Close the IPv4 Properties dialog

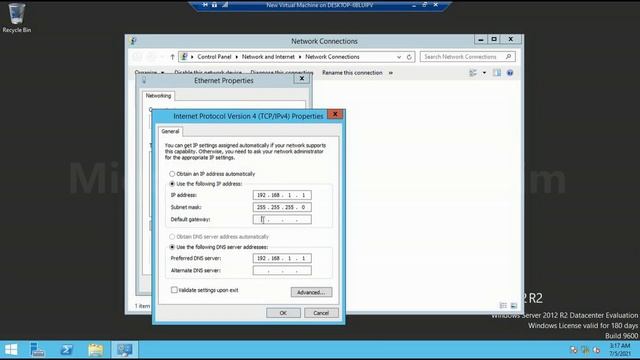pyautogui.click(x=335, y=114)
